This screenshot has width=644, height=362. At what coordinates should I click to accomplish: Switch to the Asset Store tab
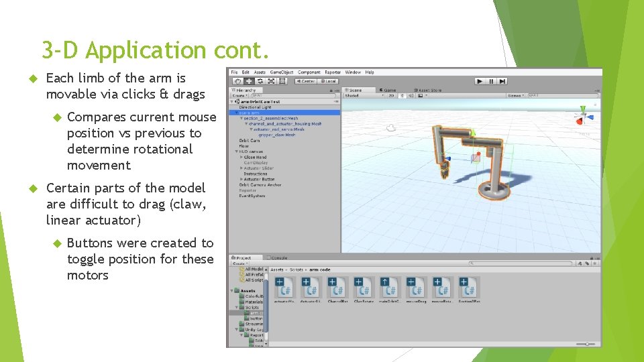427,90
